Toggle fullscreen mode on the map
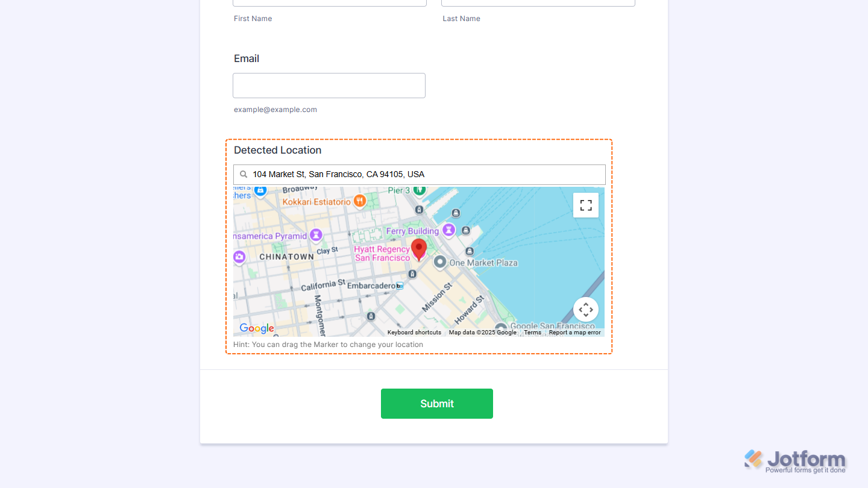 tap(585, 205)
